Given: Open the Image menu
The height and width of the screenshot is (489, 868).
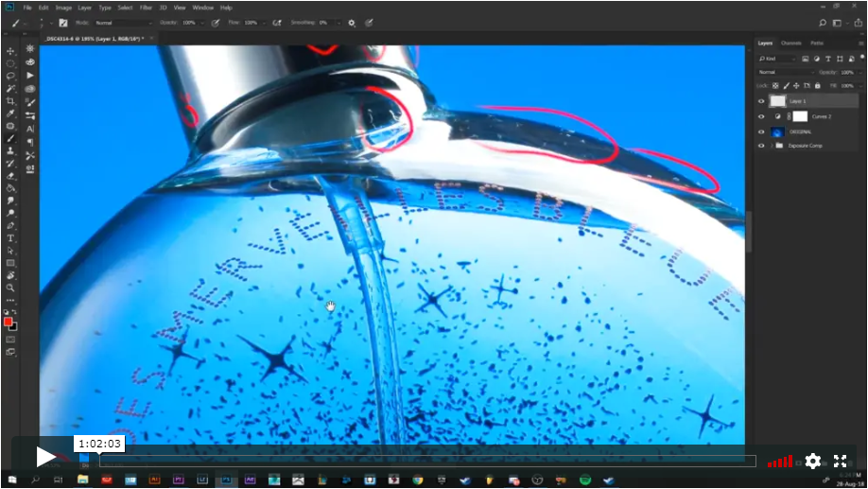Looking at the screenshot, I should pos(63,8).
